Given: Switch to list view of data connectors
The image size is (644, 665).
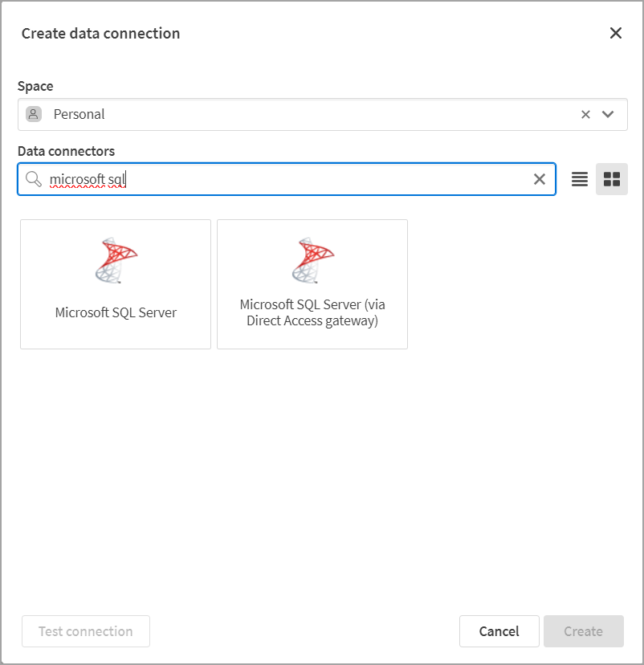Looking at the screenshot, I should (x=580, y=179).
